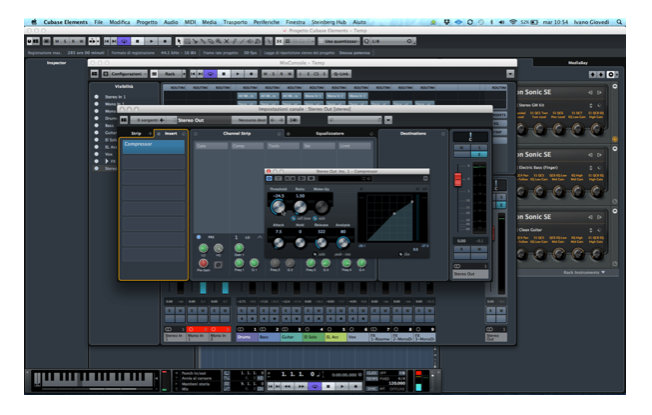Toggle the SYNC button on transport panel
Viewport: 652px width, 415px height.
(x=372, y=389)
